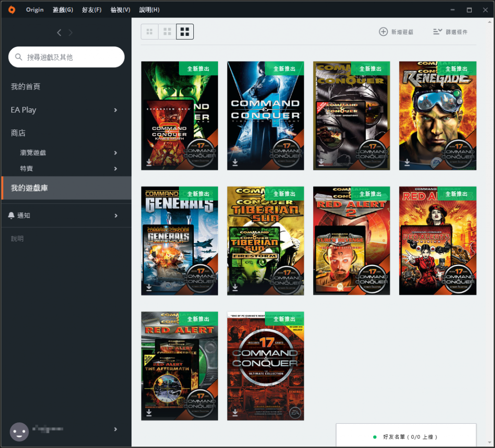Open the Kane's Wrath game tile

180,116
